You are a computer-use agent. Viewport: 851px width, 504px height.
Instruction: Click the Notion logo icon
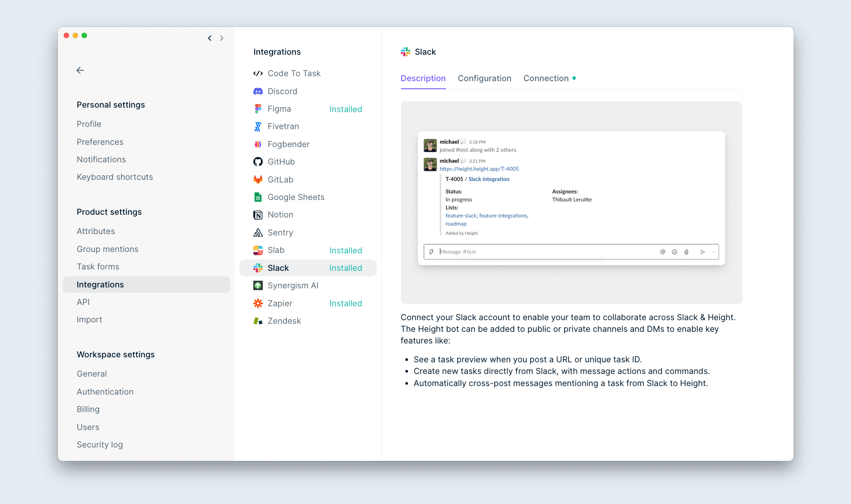tap(258, 215)
